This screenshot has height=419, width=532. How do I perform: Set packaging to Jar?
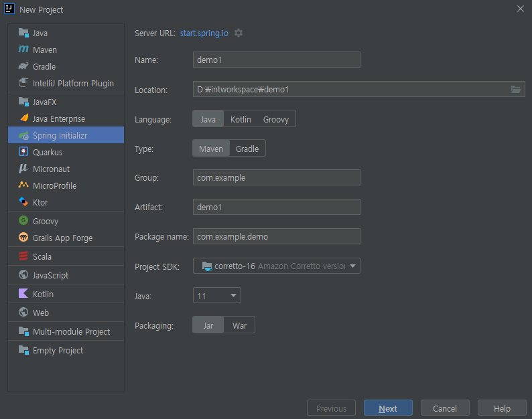(x=208, y=325)
